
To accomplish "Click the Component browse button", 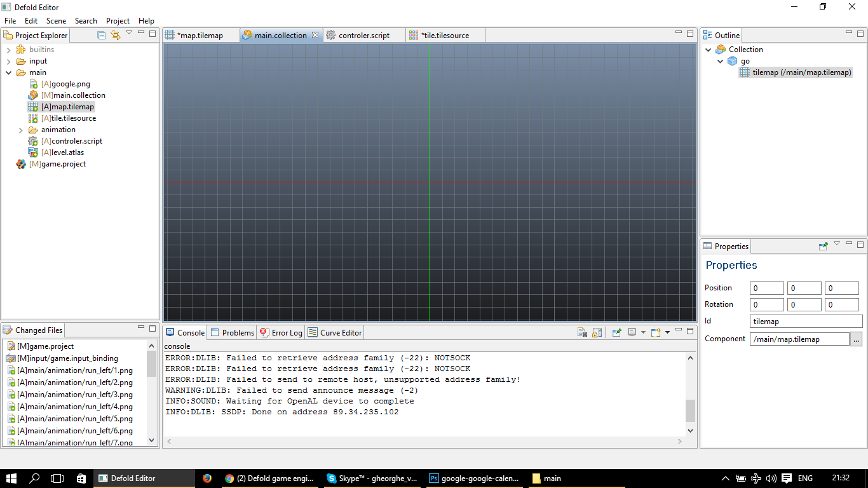I will 857,339.
